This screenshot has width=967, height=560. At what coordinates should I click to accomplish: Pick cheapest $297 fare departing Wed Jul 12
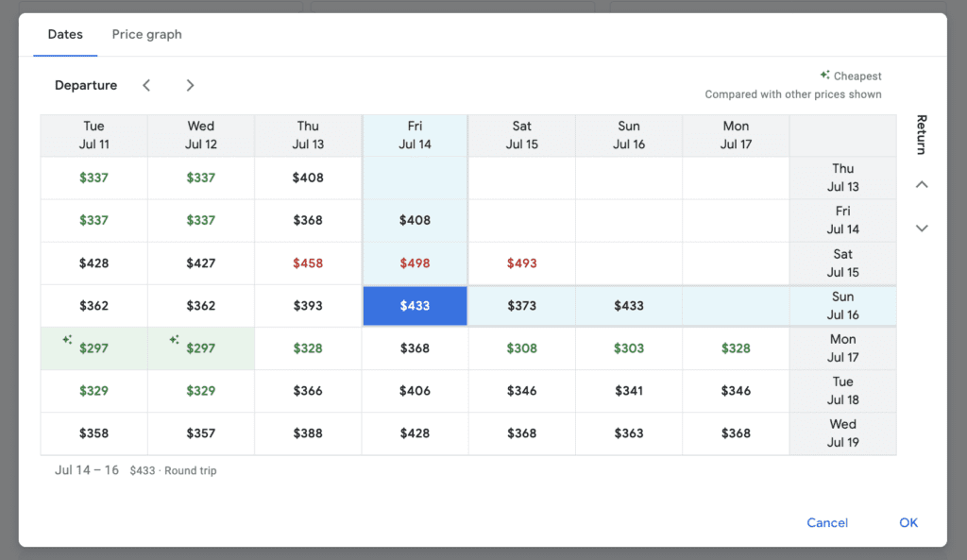[x=201, y=348]
